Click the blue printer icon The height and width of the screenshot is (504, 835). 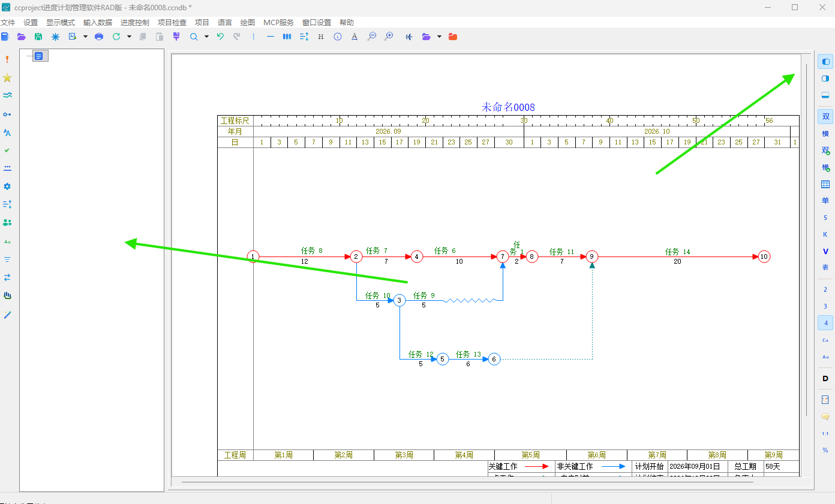(x=99, y=37)
